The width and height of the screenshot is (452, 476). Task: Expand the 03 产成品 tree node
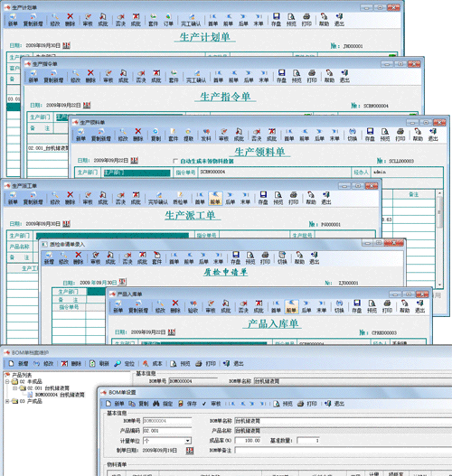[x=7, y=401]
